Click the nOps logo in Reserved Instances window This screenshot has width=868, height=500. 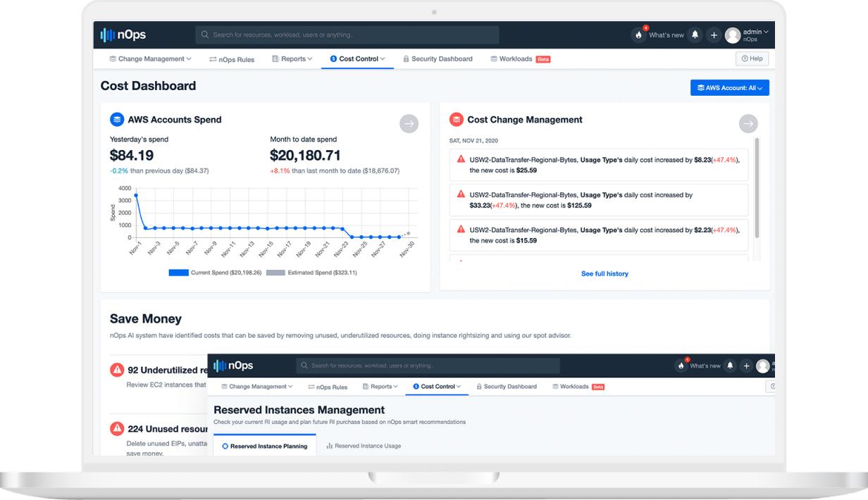[233, 365]
